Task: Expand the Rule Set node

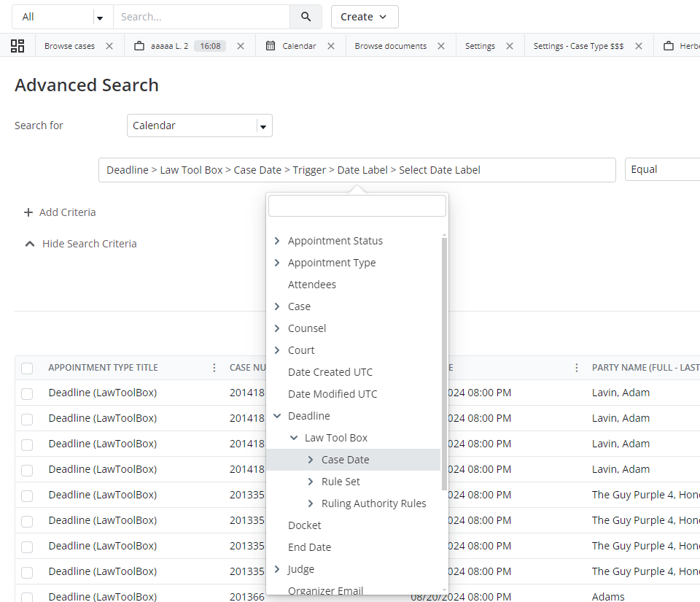Action: click(311, 482)
